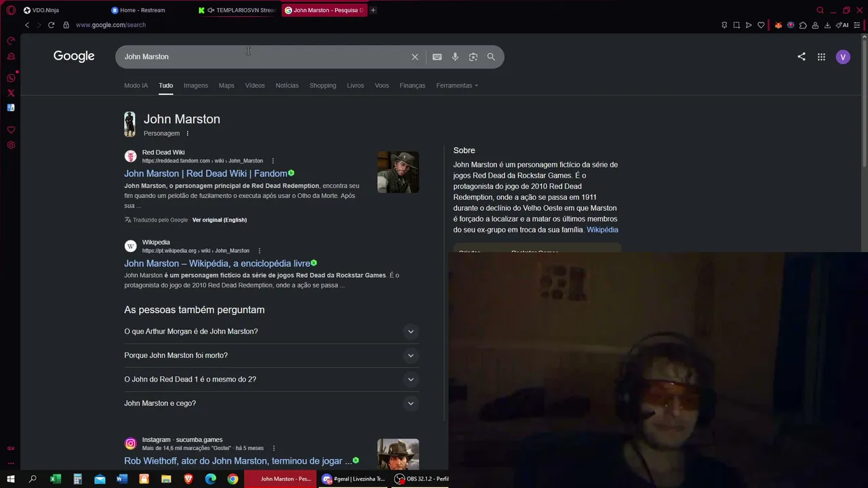Open the Google account avatar
The width and height of the screenshot is (868, 488).
843,57
